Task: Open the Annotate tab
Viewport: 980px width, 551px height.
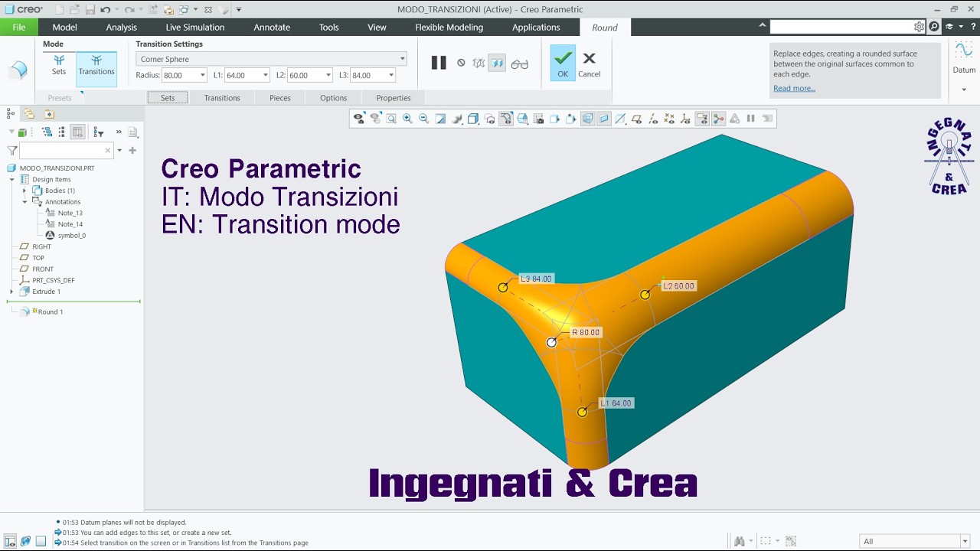Action: (x=272, y=27)
